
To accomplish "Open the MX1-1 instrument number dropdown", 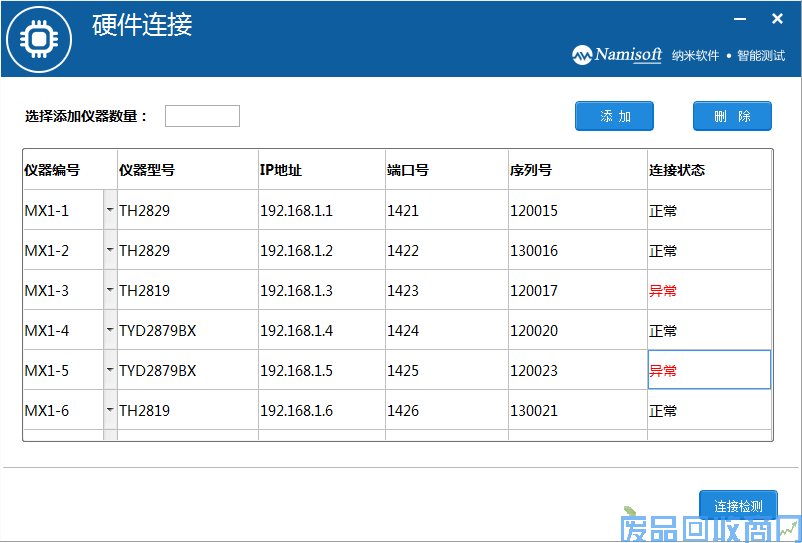I will pos(110,210).
